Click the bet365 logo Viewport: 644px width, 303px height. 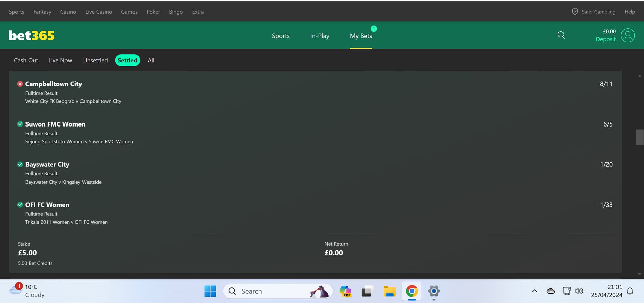coord(32,36)
